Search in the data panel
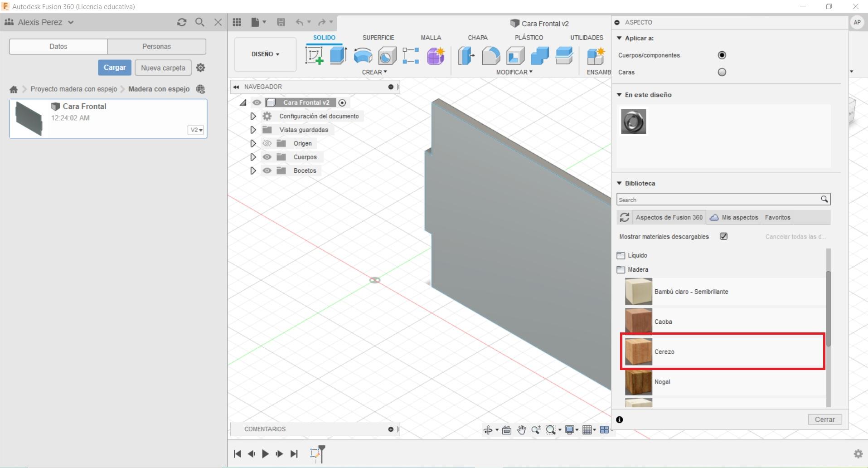 click(x=199, y=22)
